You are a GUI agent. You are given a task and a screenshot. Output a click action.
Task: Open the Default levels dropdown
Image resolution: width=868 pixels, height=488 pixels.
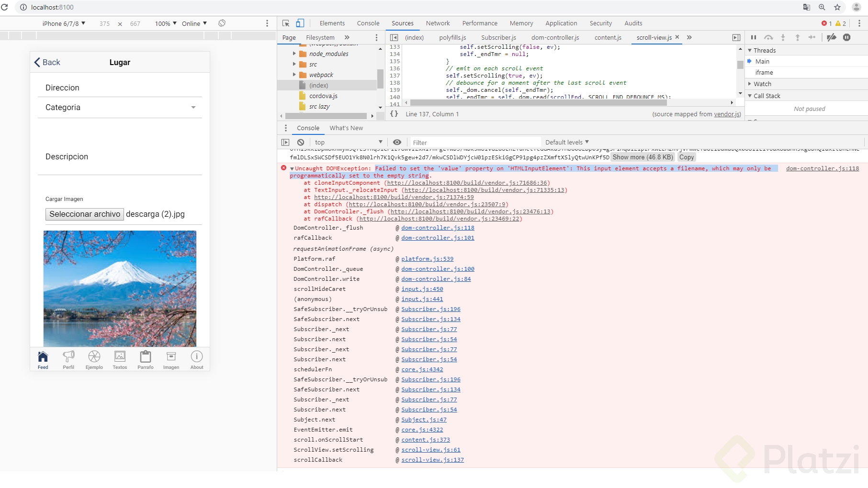[567, 143]
